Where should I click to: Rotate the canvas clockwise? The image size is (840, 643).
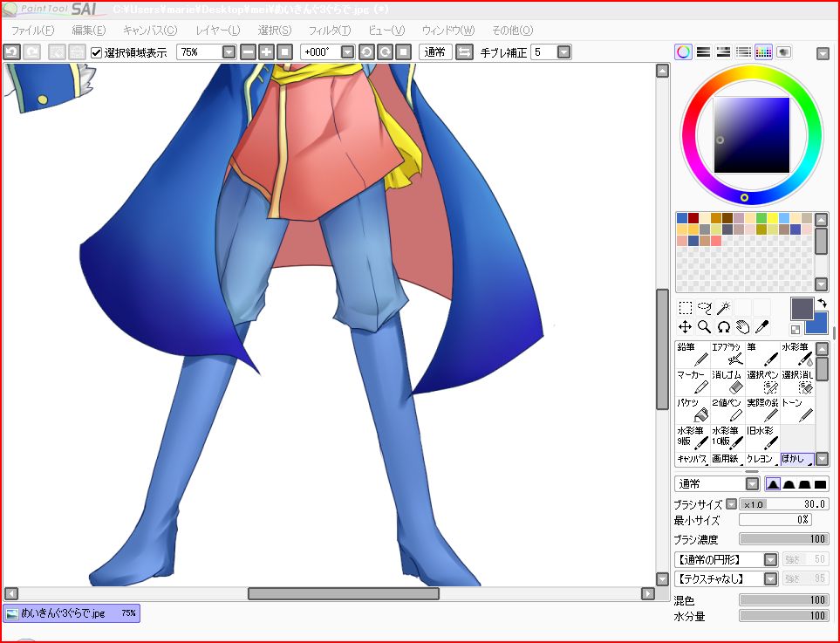(385, 52)
